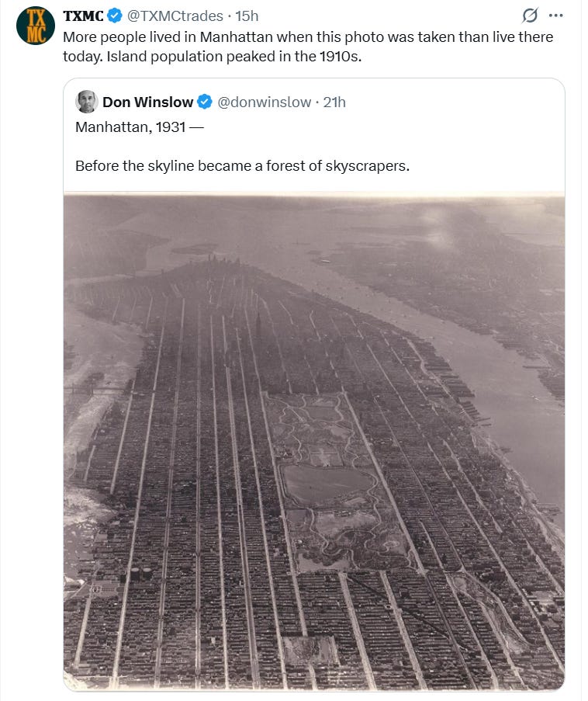Open the three-dot more options menu
Viewport: 588px width, 701px height.
click(x=555, y=16)
